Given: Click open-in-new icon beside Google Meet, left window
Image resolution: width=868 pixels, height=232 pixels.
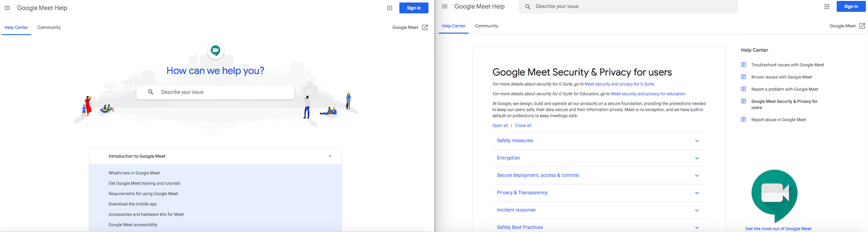Looking at the screenshot, I should [425, 27].
